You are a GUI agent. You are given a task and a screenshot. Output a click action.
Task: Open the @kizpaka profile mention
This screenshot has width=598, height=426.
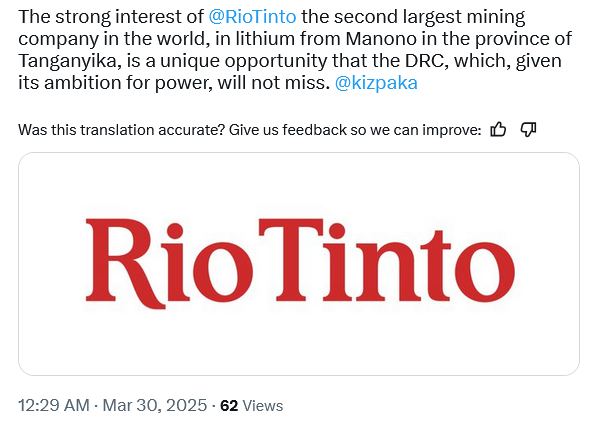pos(376,83)
